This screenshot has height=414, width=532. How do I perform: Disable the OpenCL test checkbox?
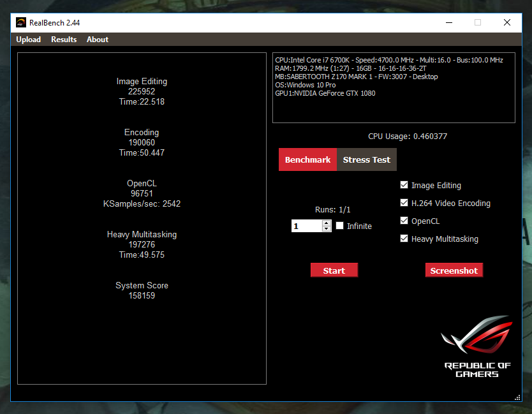click(404, 221)
